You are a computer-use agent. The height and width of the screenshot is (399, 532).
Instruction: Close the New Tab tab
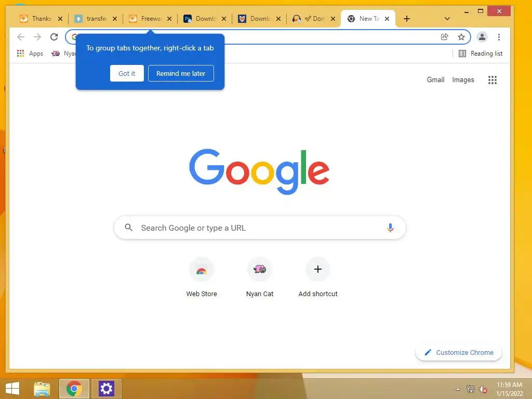click(387, 19)
